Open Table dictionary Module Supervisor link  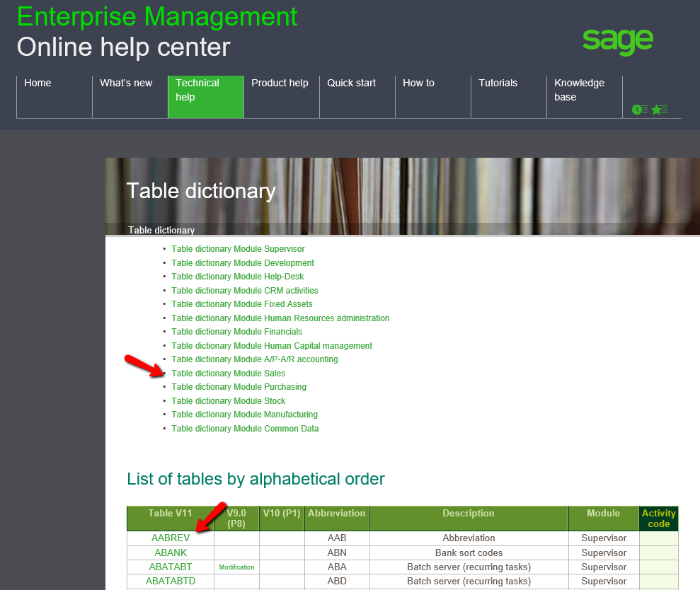238,249
